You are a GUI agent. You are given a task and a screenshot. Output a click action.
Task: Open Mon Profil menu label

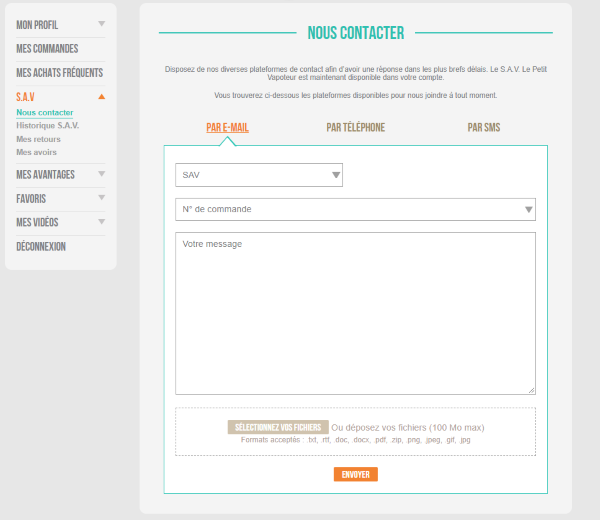[37, 25]
